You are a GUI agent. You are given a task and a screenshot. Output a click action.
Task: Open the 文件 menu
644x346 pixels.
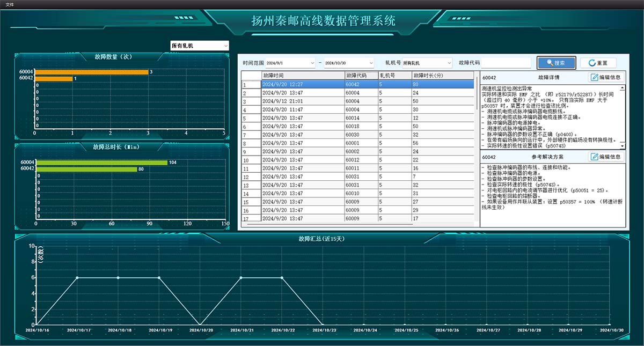pos(10,4)
